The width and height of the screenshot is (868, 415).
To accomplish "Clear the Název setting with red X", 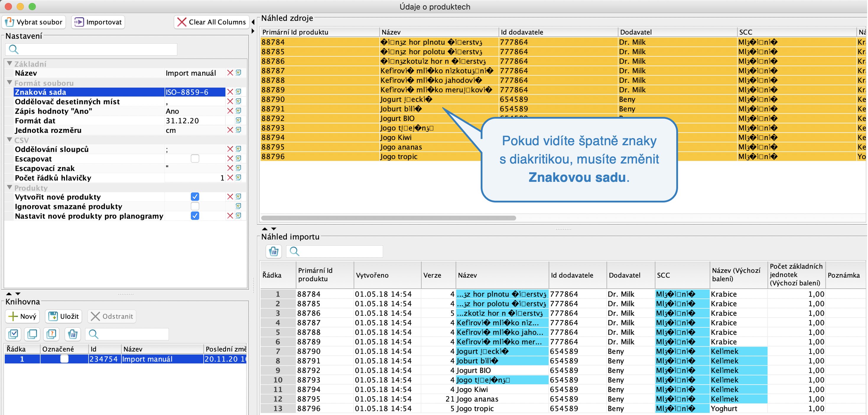I will click(230, 73).
